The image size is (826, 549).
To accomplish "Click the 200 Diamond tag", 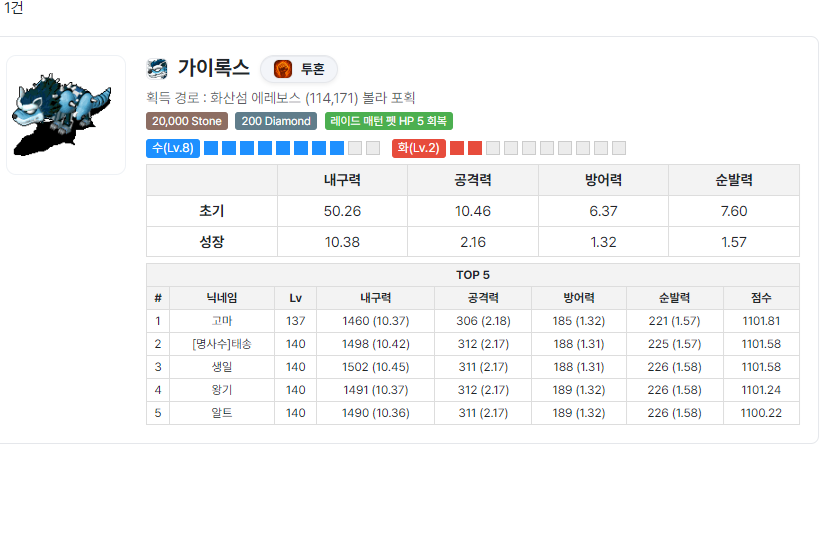I will (x=276, y=121).
